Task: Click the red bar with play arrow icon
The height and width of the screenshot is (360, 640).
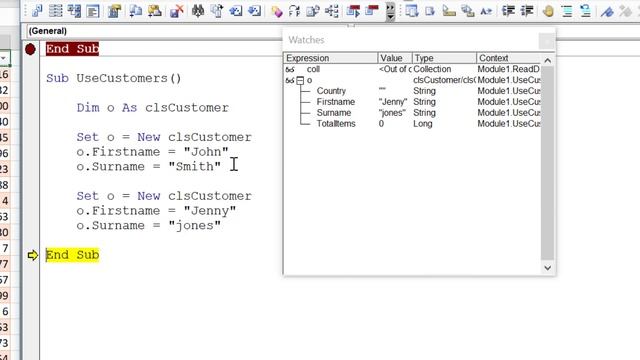Action: tap(353, 11)
